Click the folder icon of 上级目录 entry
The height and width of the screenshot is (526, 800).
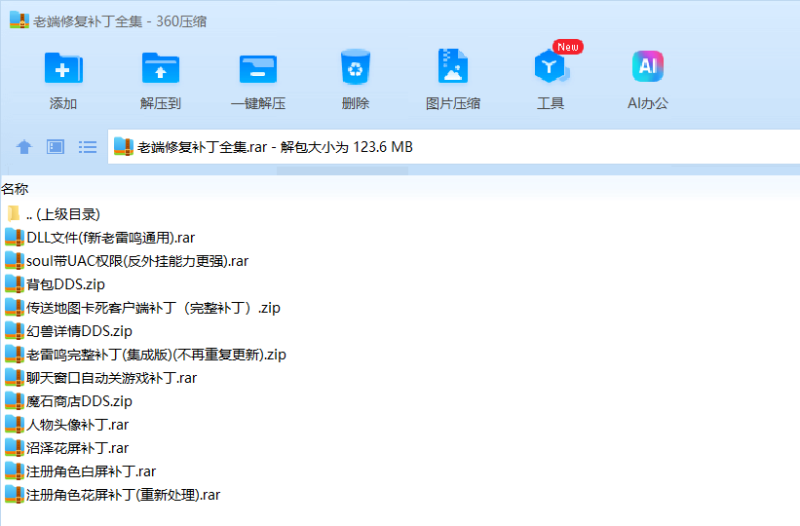point(14,213)
